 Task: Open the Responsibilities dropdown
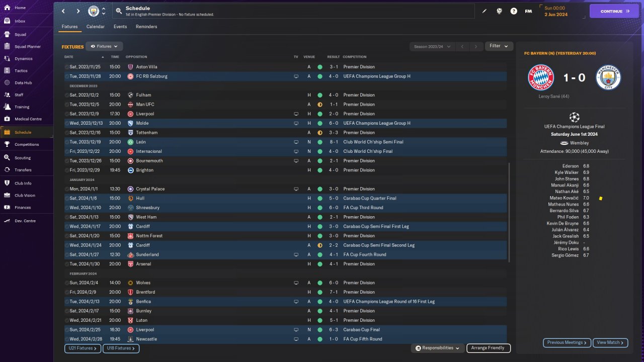(437, 348)
